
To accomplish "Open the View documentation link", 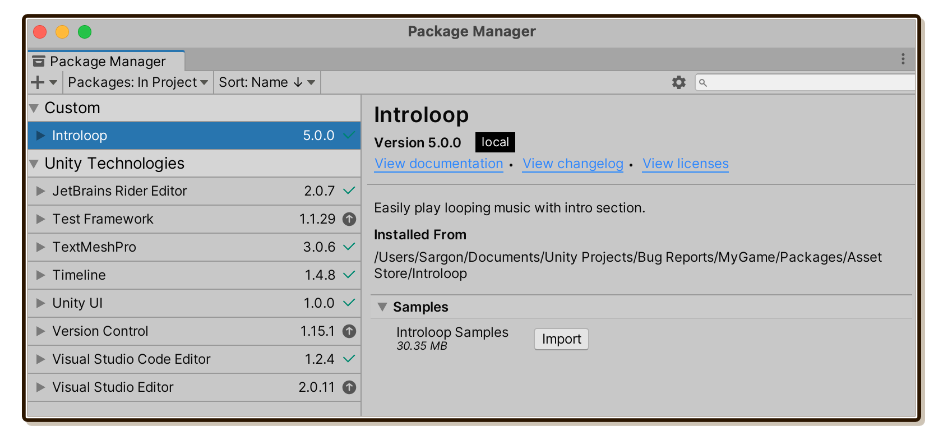I will pyautogui.click(x=438, y=164).
